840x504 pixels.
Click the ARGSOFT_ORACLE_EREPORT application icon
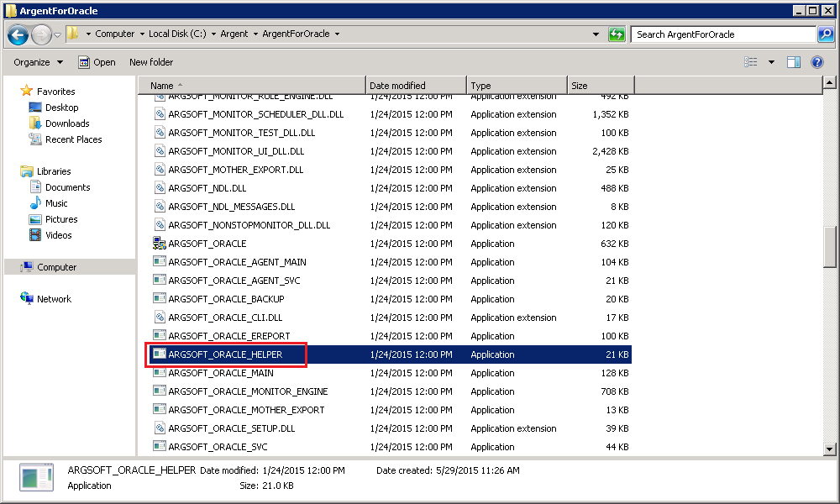160,335
